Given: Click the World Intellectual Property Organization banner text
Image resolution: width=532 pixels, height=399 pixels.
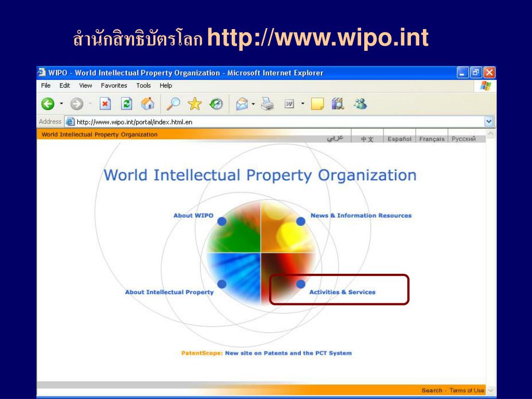Looking at the screenshot, I should point(99,135).
